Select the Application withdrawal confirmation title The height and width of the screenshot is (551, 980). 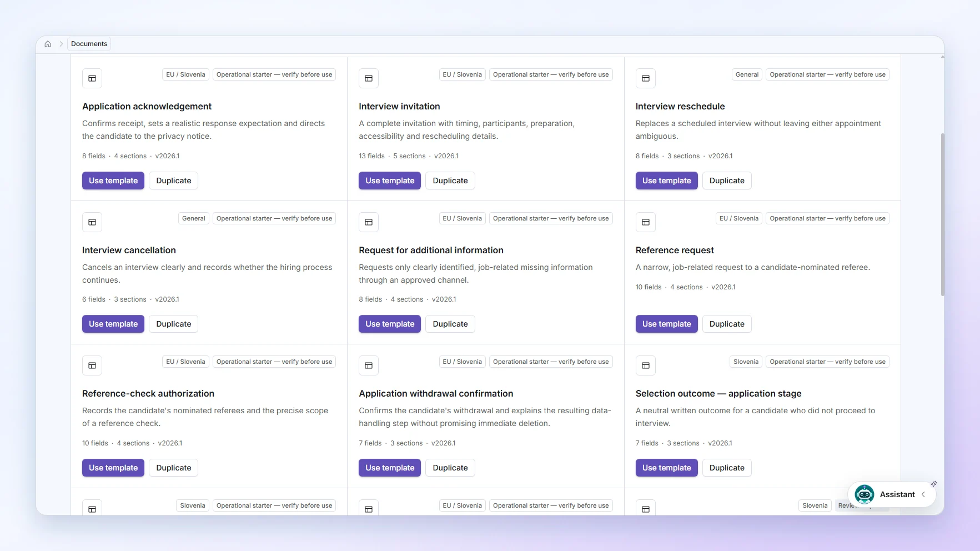pos(436,393)
